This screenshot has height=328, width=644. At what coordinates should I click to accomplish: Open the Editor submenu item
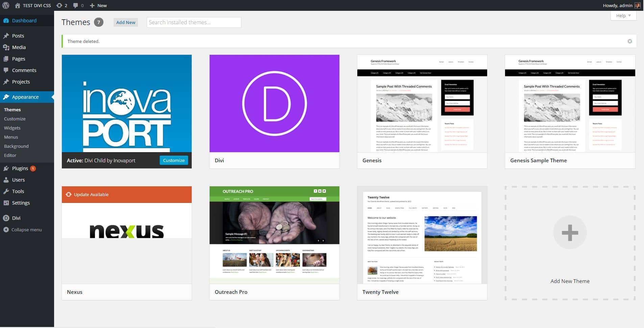tap(10, 155)
